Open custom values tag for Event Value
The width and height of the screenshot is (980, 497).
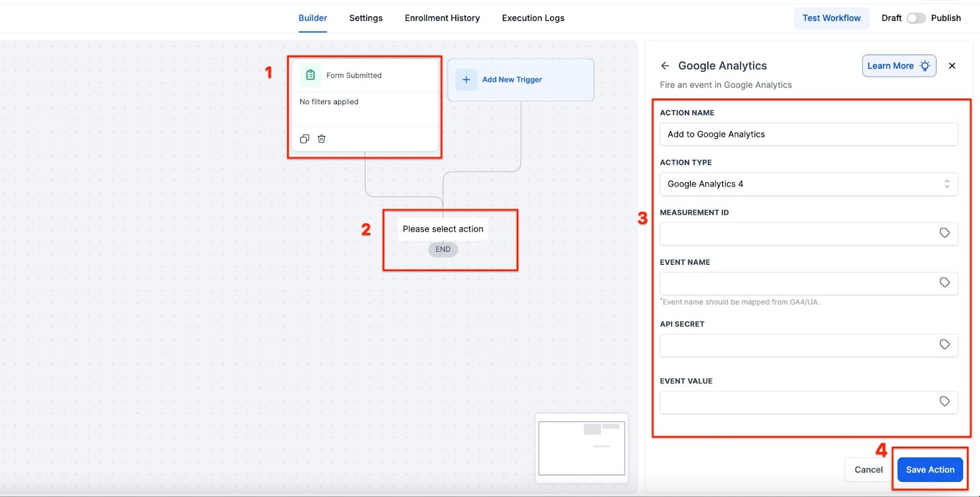(944, 401)
